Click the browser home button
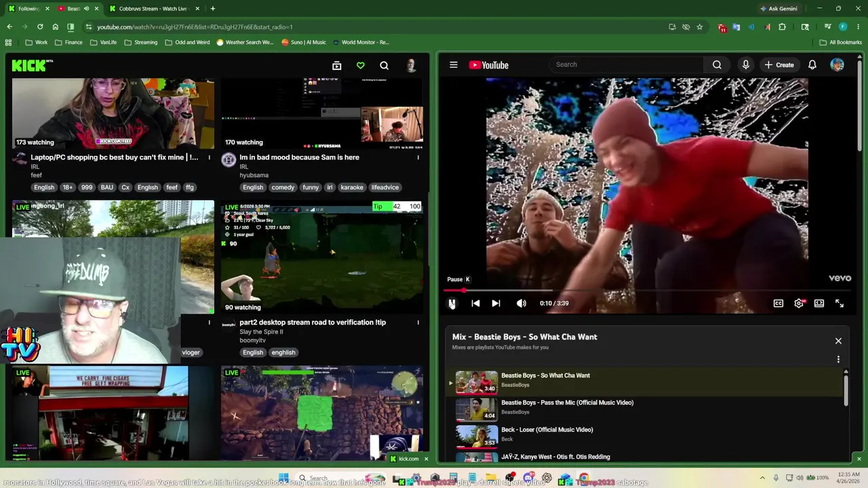 55,26
